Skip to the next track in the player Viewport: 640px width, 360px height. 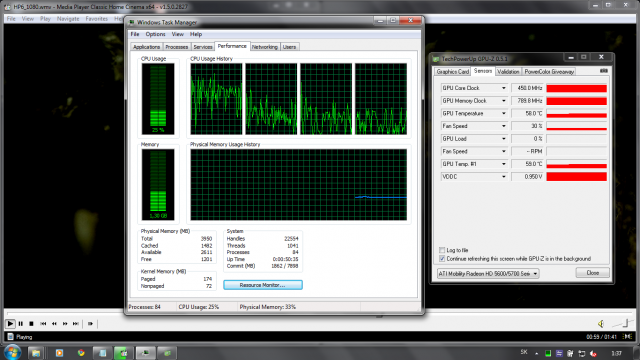[76, 324]
